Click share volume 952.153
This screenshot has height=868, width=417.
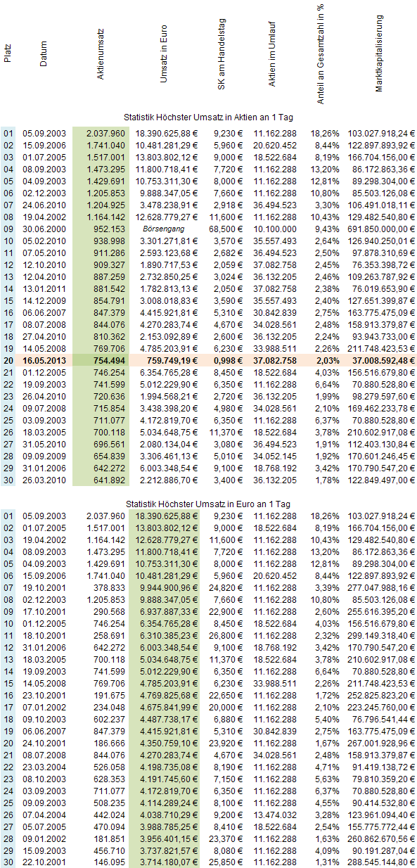108,229
